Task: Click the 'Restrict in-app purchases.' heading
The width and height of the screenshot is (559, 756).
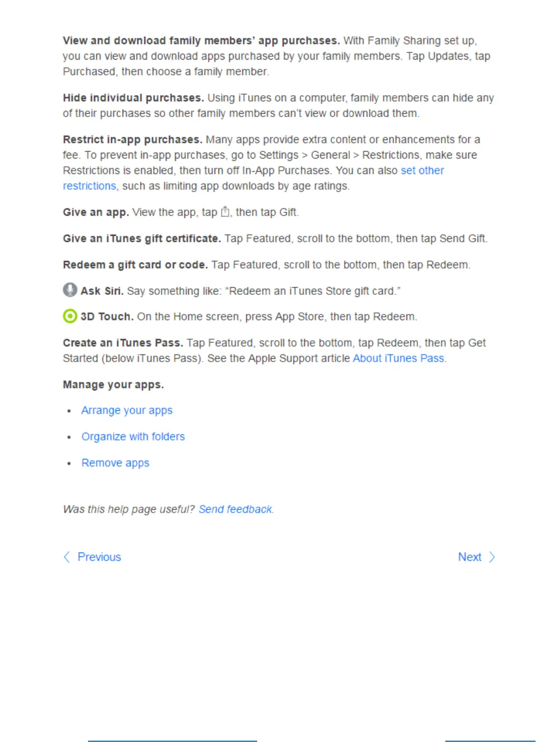Action: pyautogui.click(x=132, y=139)
